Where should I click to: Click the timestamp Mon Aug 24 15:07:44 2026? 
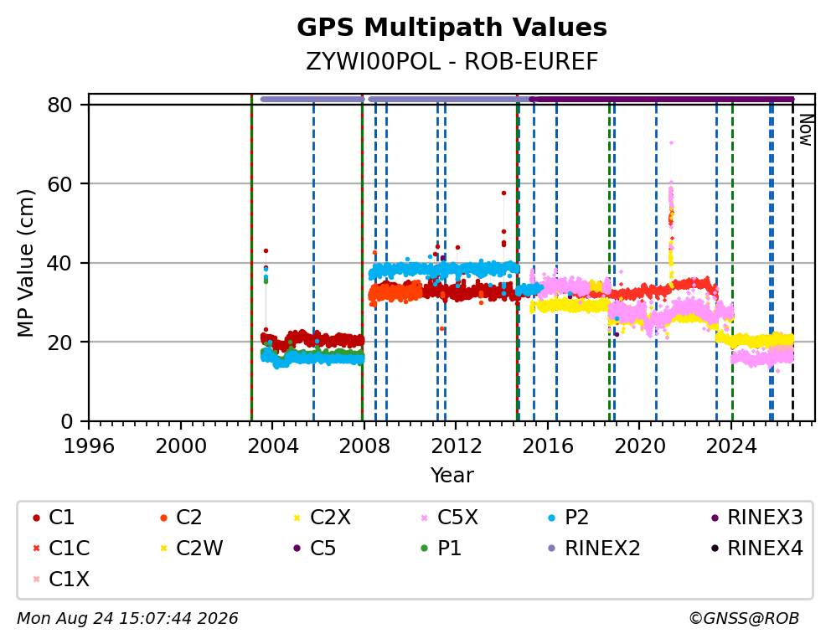(127, 618)
